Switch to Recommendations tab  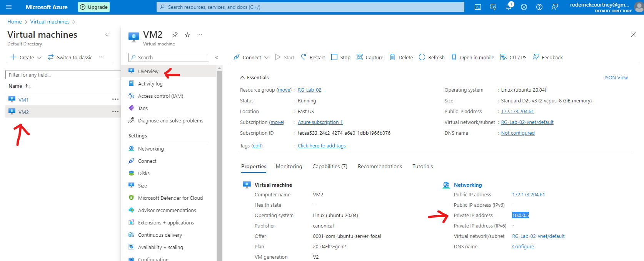pyautogui.click(x=380, y=166)
